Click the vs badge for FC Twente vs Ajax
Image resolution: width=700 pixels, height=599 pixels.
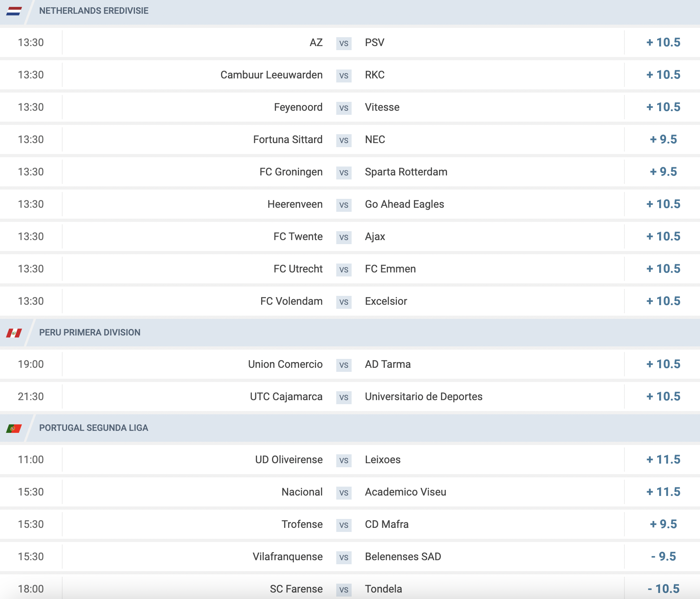[x=344, y=237]
